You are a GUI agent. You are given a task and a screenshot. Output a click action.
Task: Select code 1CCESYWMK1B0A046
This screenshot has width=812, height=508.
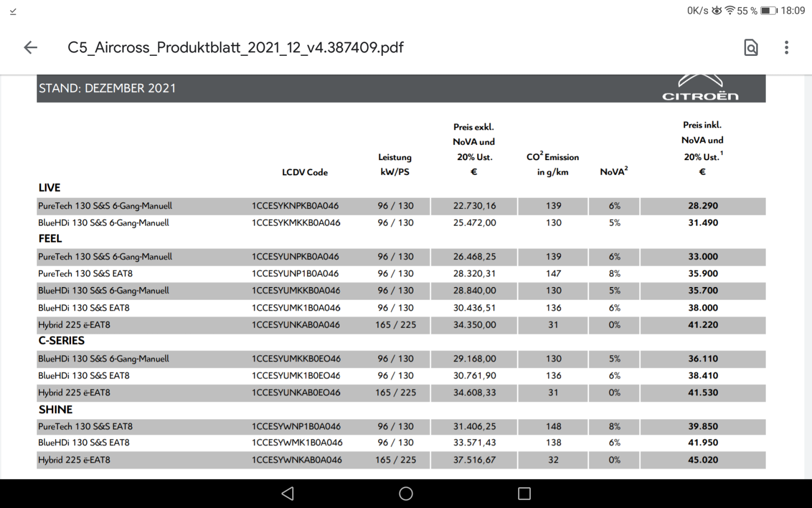297,443
